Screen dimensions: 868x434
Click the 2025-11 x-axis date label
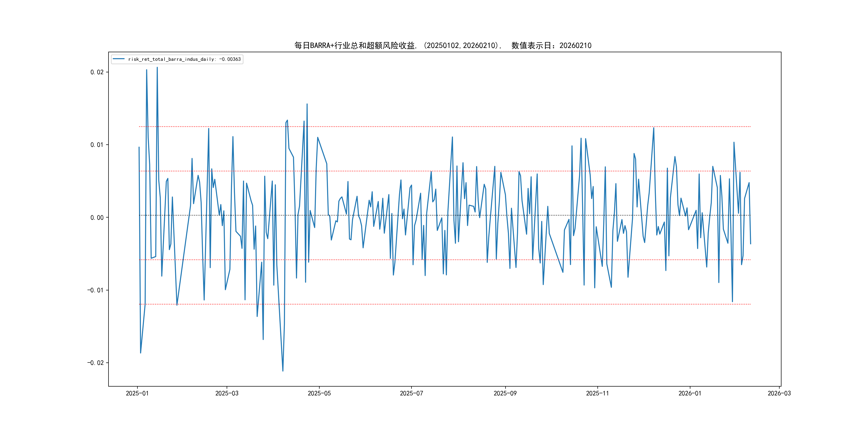pos(597,393)
